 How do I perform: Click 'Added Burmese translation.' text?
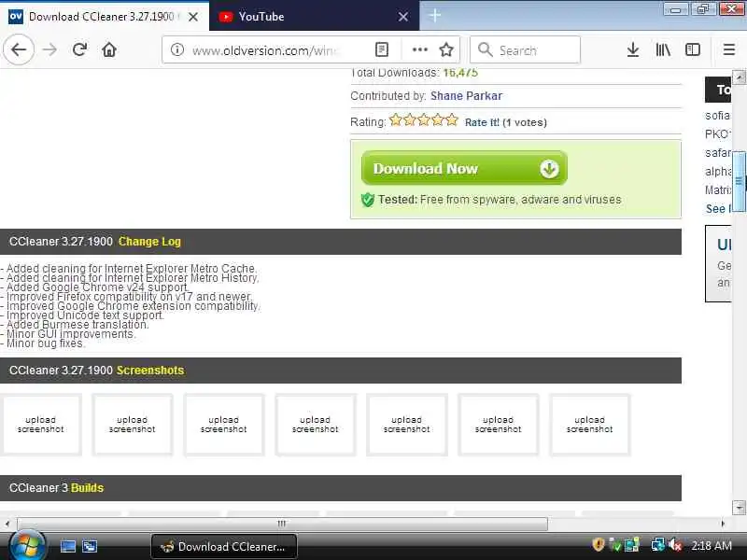click(78, 324)
